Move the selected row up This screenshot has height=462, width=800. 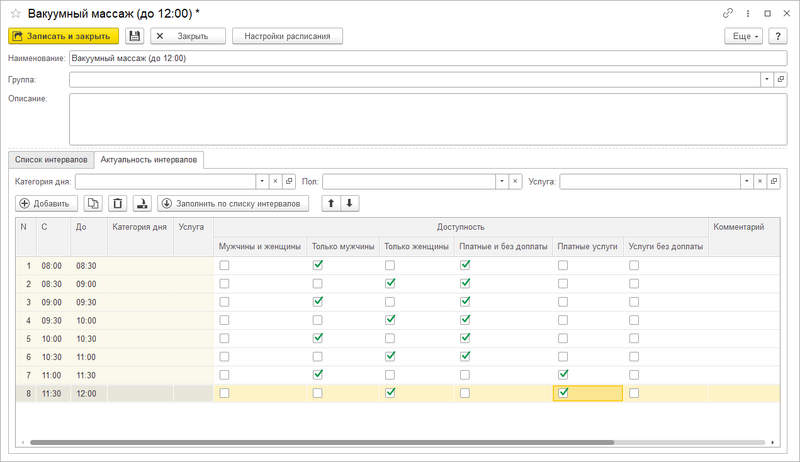[x=330, y=203]
